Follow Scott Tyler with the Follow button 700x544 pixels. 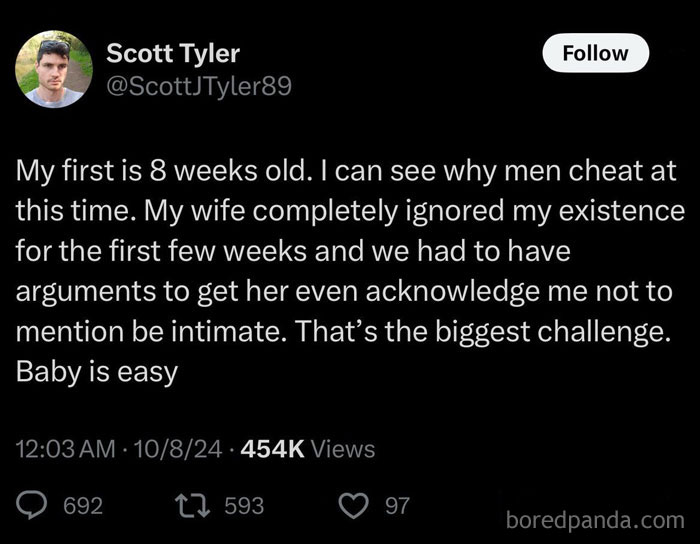(x=595, y=53)
